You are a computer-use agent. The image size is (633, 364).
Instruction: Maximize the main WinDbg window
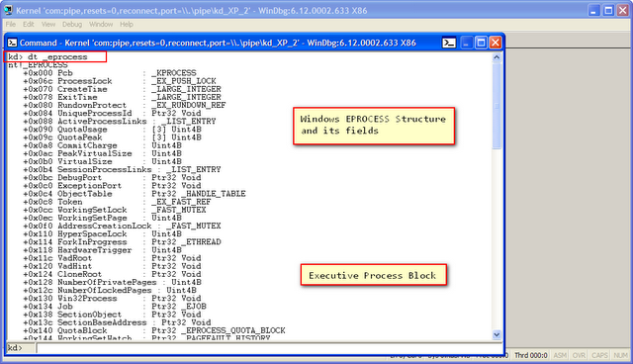[x=608, y=10]
